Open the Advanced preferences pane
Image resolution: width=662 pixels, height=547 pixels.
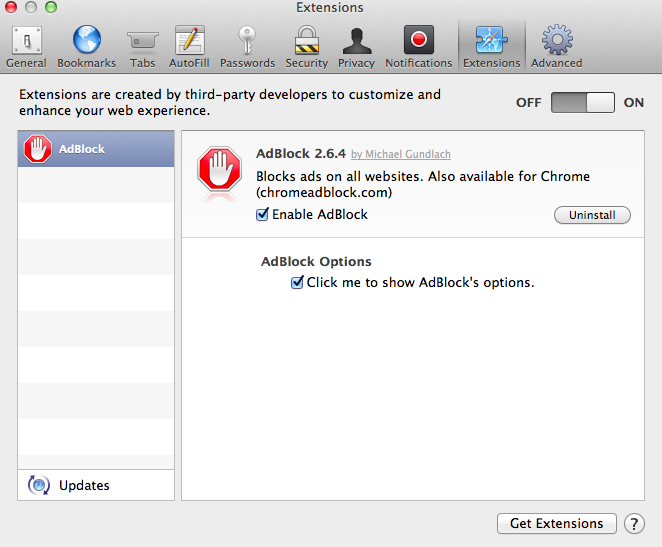(556, 46)
